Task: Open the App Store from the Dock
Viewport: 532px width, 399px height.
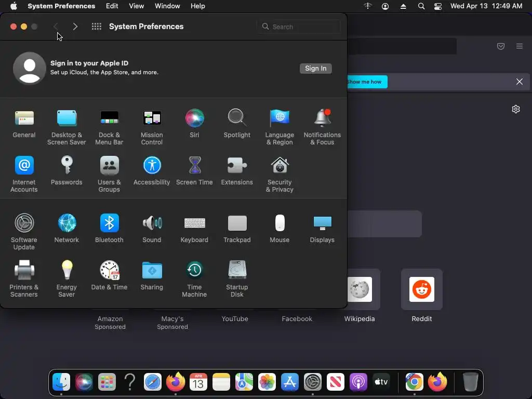Action: pyautogui.click(x=290, y=382)
